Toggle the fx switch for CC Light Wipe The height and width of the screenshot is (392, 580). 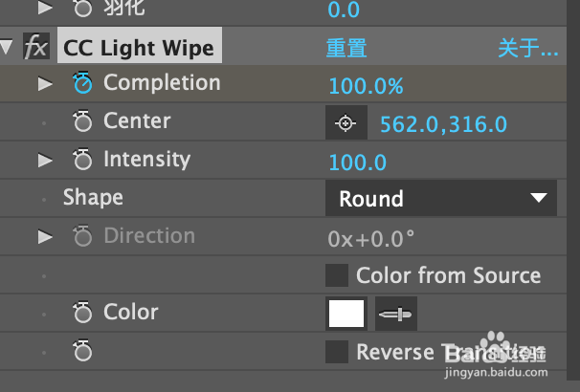pyautogui.click(x=36, y=46)
